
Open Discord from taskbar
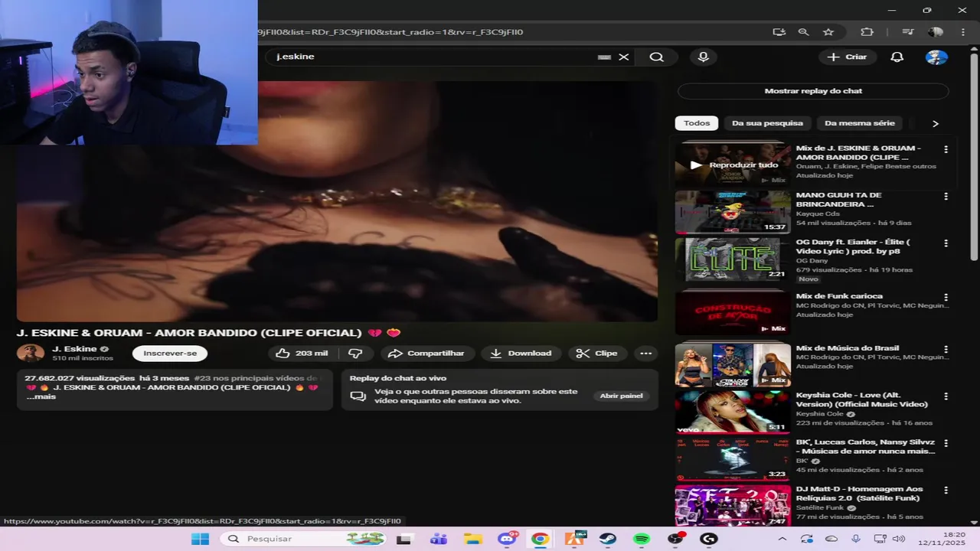[506, 539]
